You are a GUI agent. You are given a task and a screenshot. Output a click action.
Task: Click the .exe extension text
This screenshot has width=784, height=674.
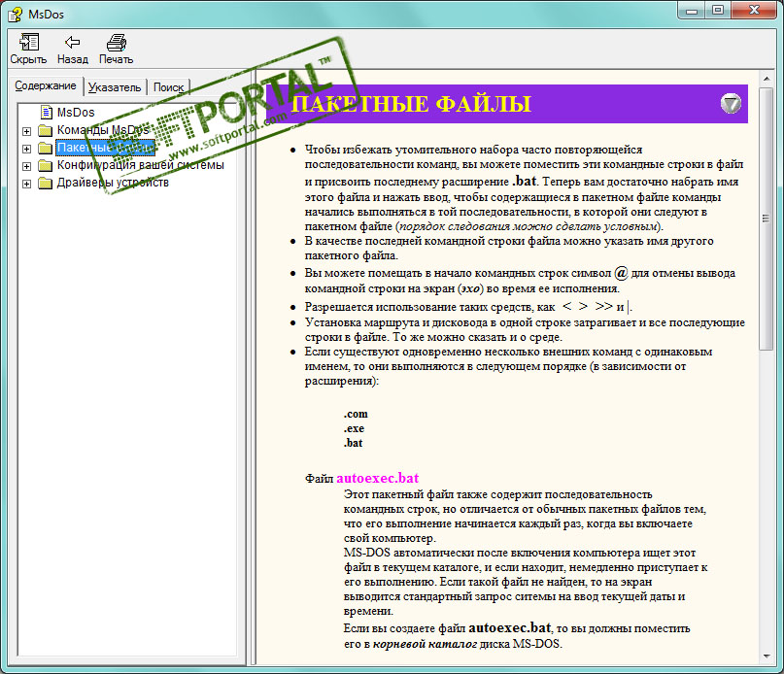click(x=354, y=428)
